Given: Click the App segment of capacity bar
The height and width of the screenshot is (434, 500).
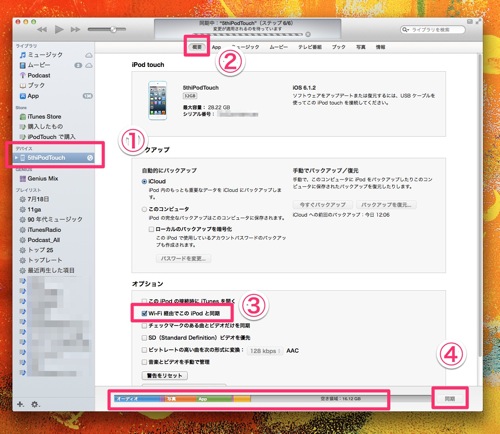Looking at the screenshot, I should pos(215,399).
